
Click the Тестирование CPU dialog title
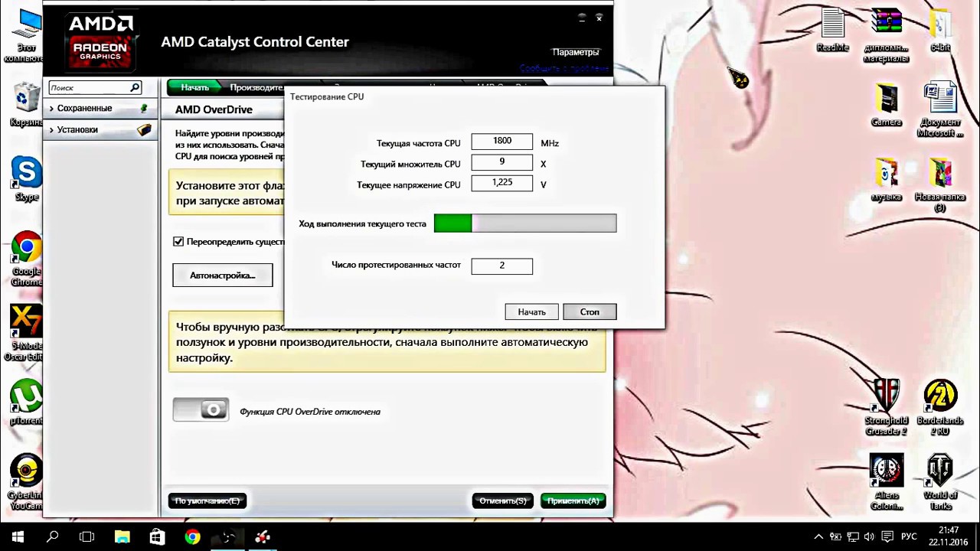click(327, 96)
